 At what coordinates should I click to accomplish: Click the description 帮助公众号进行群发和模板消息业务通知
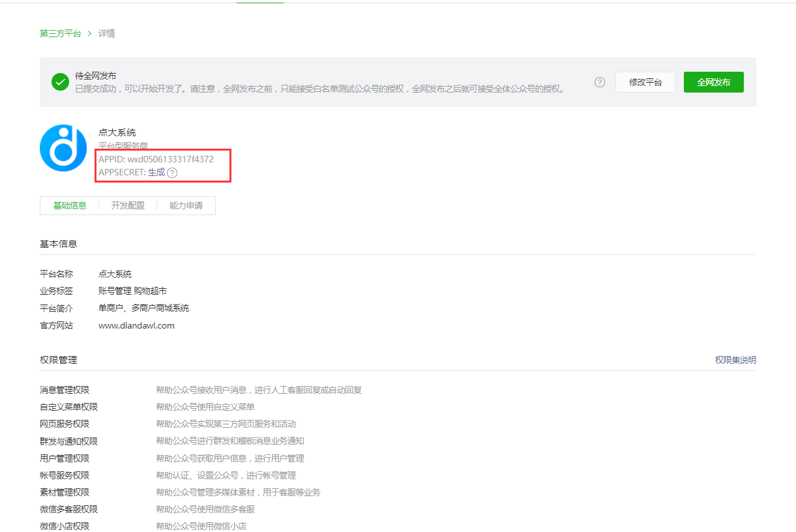[230, 441]
